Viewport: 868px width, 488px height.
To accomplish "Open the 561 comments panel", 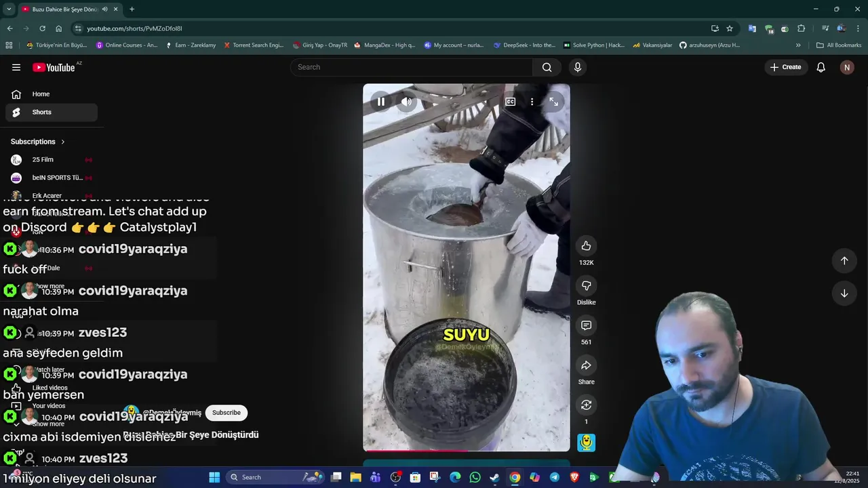I will [587, 325].
